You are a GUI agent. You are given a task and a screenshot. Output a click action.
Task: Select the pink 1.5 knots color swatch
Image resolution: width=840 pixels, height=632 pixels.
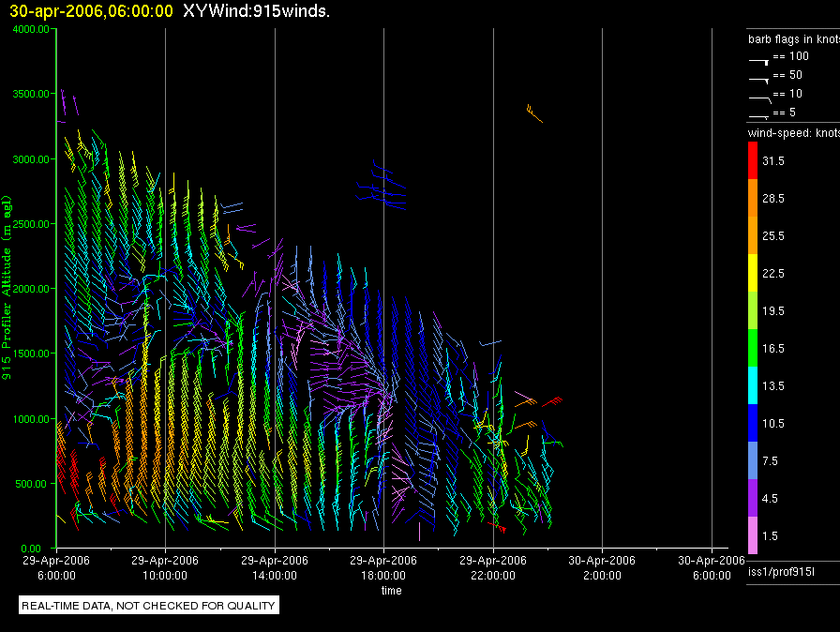pos(752,535)
